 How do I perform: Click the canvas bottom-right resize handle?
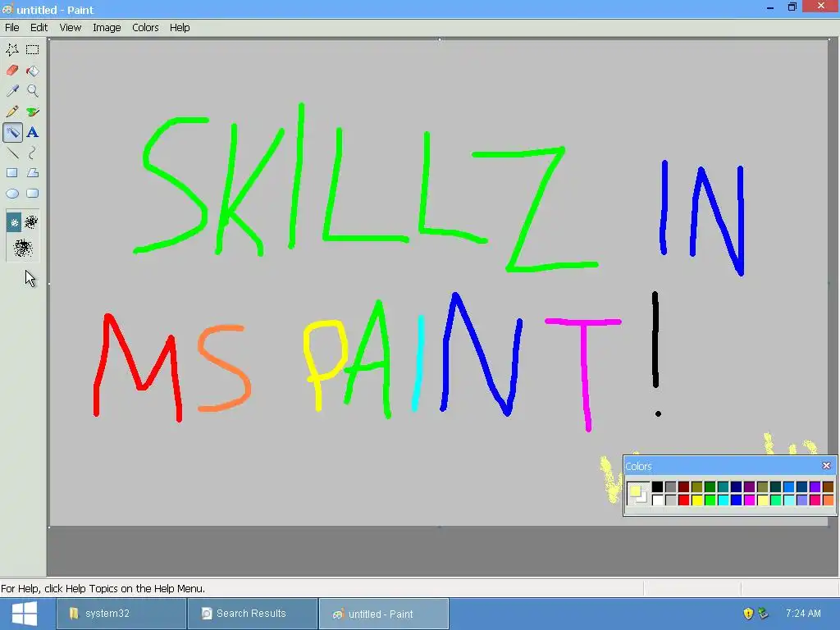(x=829, y=527)
